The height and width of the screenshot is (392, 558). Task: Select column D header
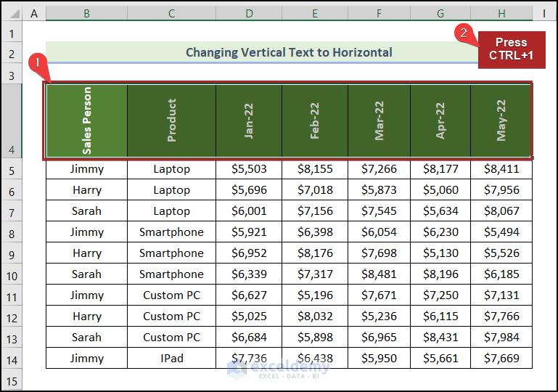click(249, 14)
